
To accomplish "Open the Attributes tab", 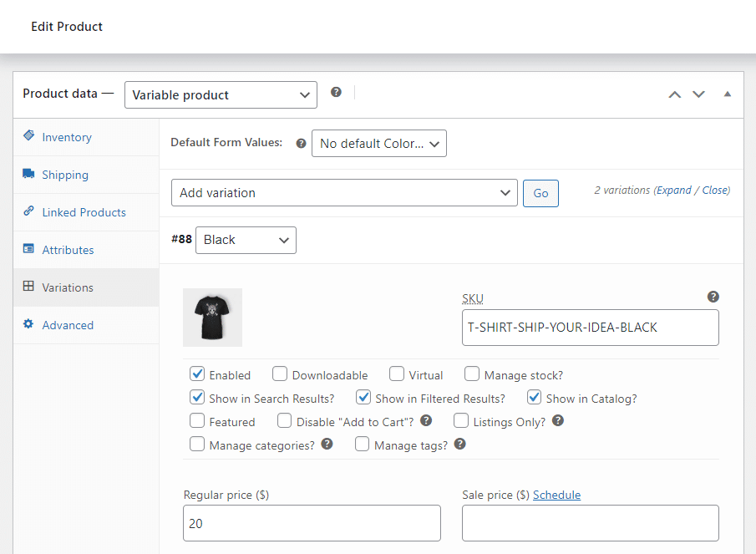I will click(68, 250).
